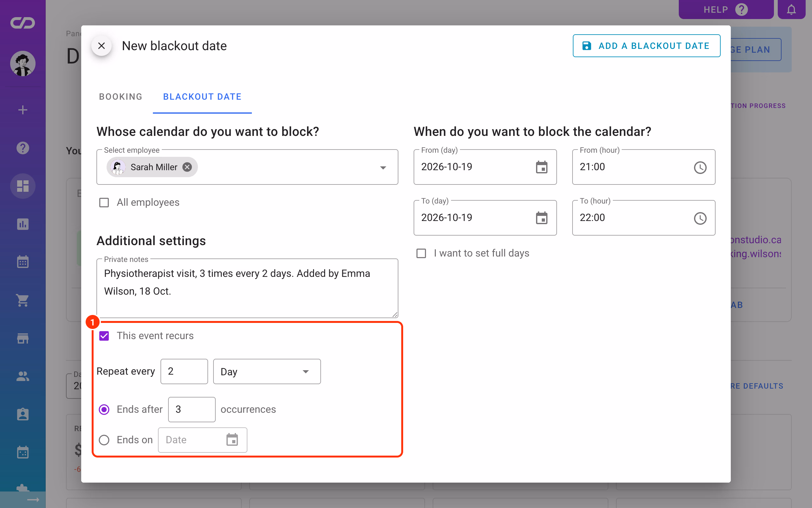Screen dimensions: 812x508
Task: Remove Sarah Miller chip from employee field
Action: pyautogui.click(x=187, y=167)
